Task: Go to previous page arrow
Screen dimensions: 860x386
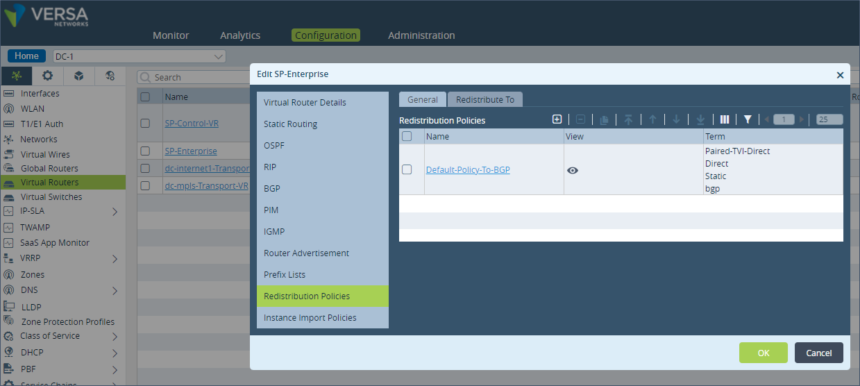Action: (x=767, y=120)
